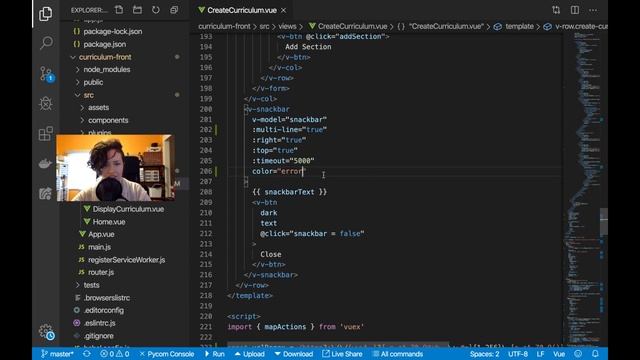Image resolution: width=640 pixels, height=360 pixels.
Task: Click Run in the status bar
Action: pyautogui.click(x=214, y=354)
